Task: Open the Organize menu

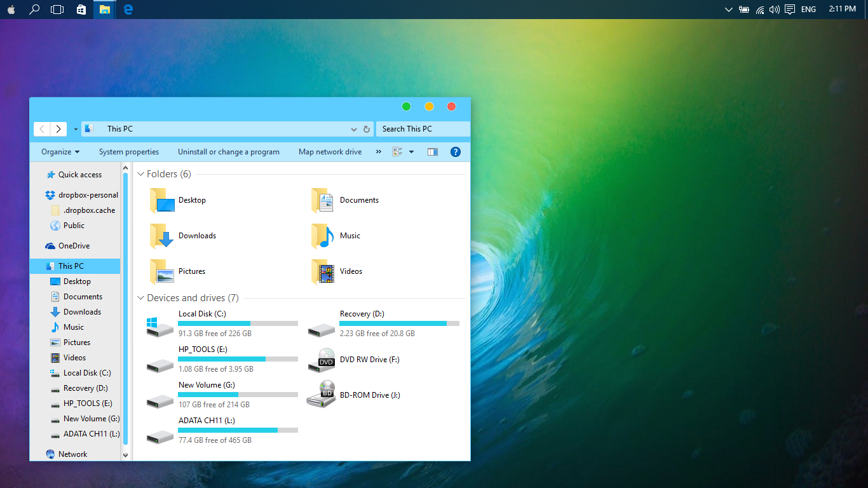Action: coord(60,151)
